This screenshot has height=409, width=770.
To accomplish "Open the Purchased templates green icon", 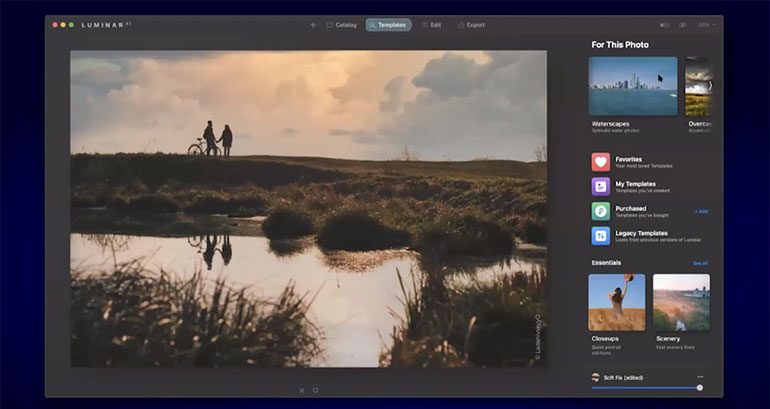I will 600,211.
